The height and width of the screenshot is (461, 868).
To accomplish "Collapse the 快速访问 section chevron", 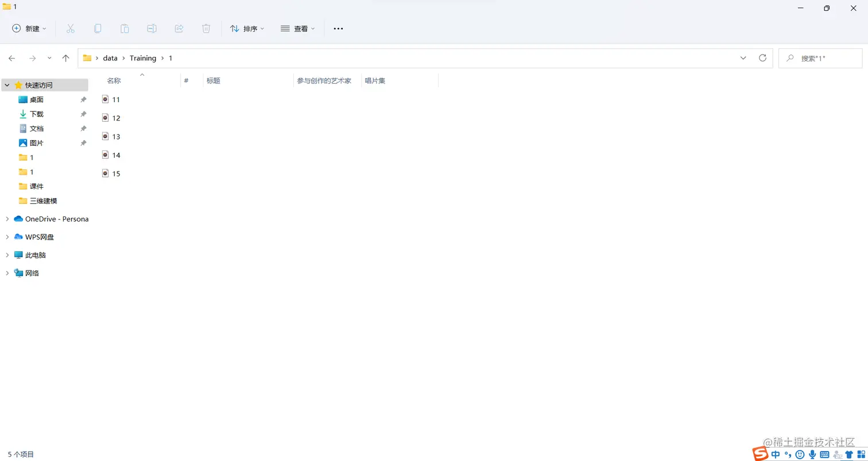I will [x=6, y=84].
